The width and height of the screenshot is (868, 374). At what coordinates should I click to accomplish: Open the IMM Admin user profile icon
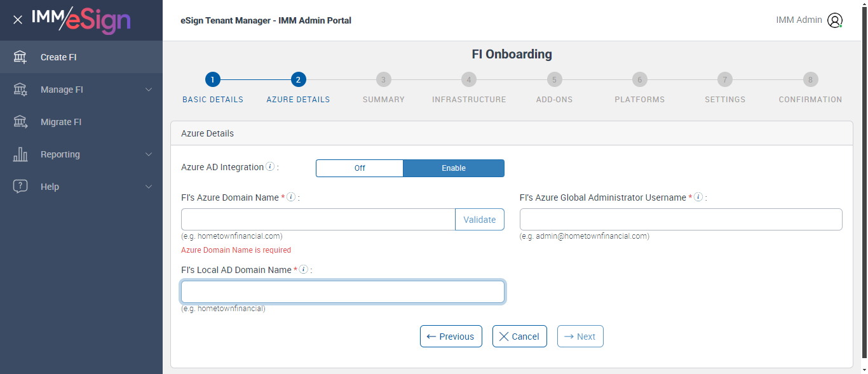(834, 20)
